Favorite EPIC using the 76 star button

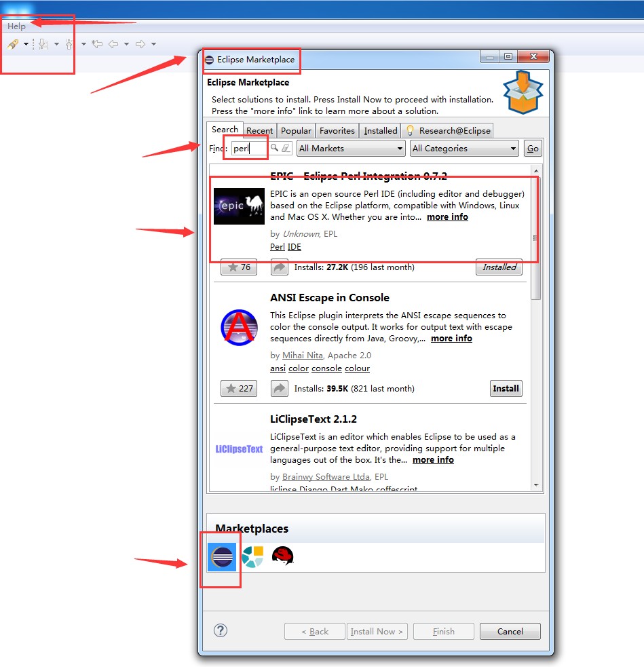tap(239, 267)
